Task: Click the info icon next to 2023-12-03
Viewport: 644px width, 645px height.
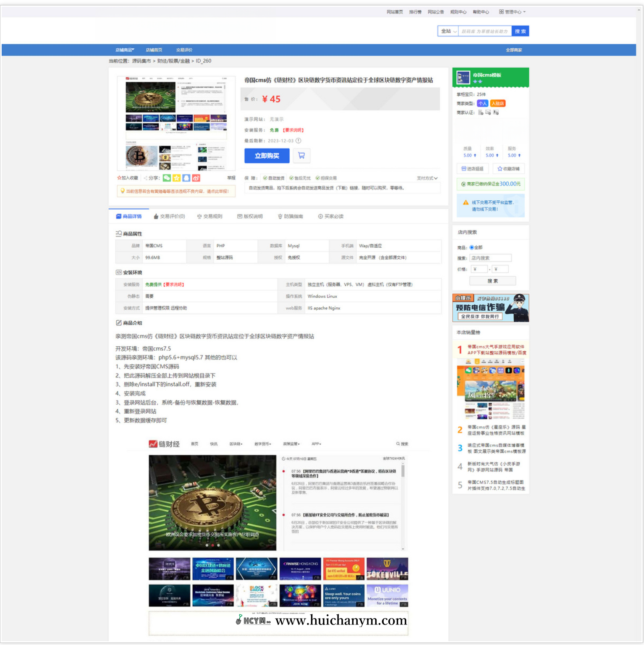Action: 298,141
